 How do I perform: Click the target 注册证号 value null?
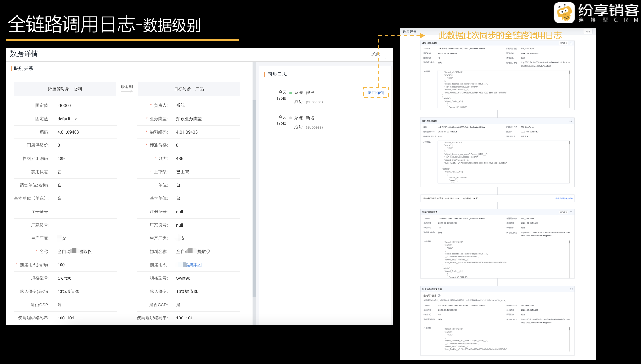point(179,212)
